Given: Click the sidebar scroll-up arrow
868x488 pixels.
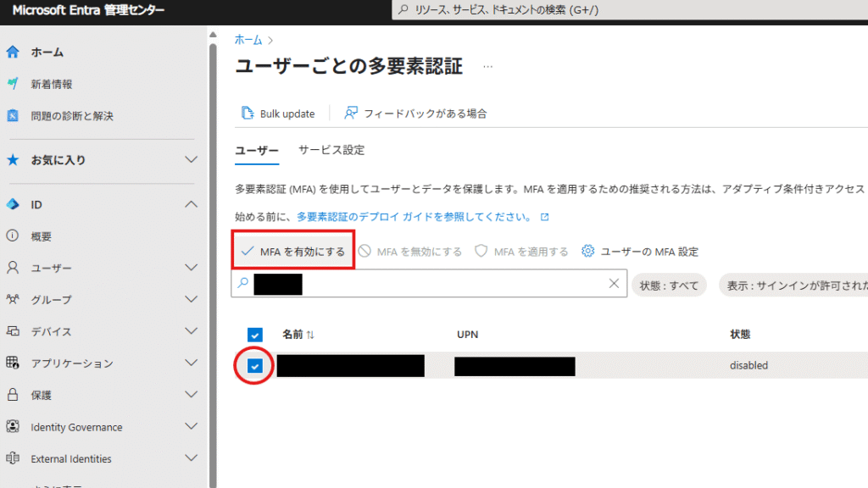Looking at the screenshot, I should [x=213, y=35].
